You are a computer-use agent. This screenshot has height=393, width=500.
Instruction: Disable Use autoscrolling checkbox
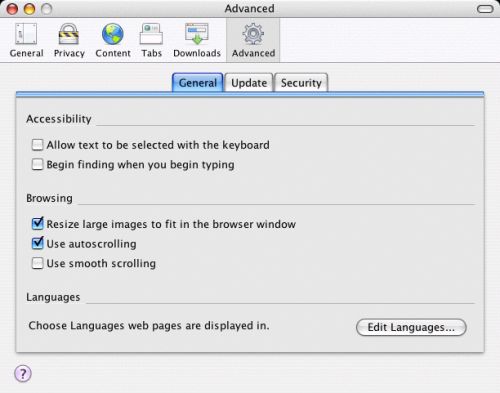tap(37, 243)
